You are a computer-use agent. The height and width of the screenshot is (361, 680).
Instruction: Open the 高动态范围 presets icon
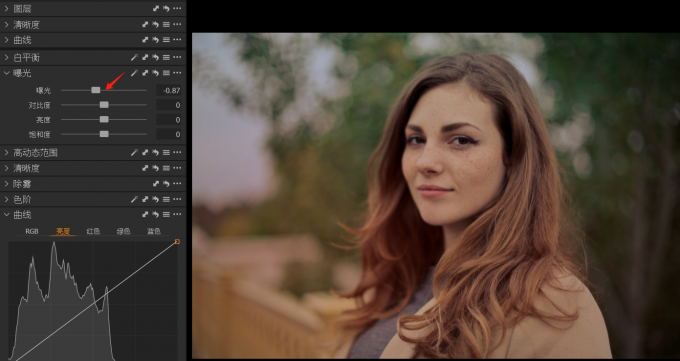[166, 152]
